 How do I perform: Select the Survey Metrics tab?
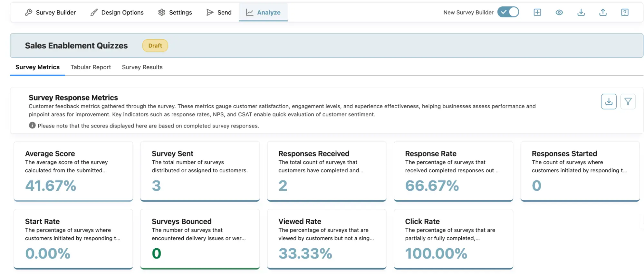[37, 67]
